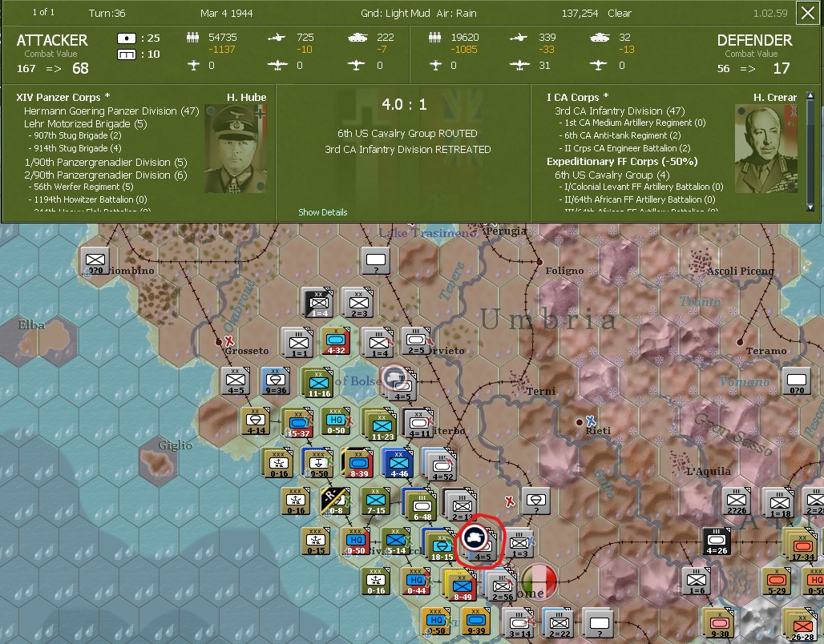Select the 56th Werfer Regiment entry

[x=81, y=187]
